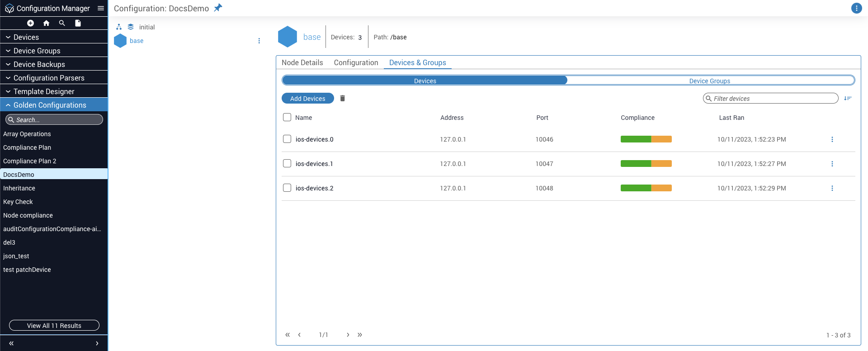The image size is (868, 351).
Task: Open options menu for ios-devices.0 row
Action: [x=832, y=139]
